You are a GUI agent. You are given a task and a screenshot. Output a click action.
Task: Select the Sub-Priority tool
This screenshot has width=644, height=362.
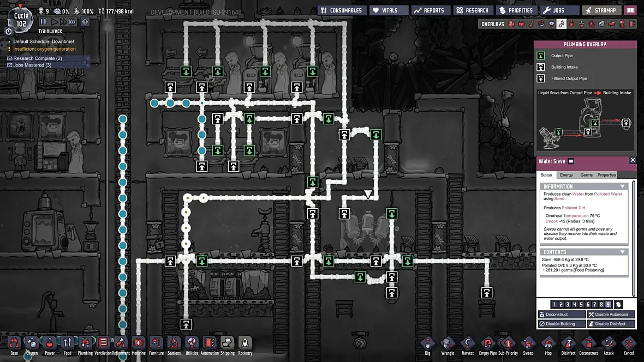coord(508,346)
